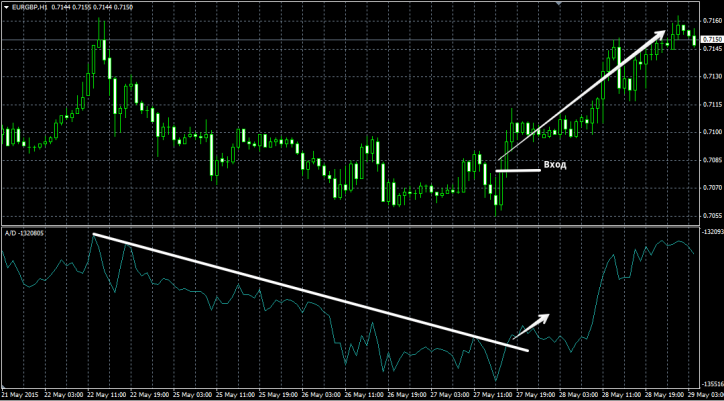
Task: Click the 0.7160 price scale level
Action: [x=712, y=20]
